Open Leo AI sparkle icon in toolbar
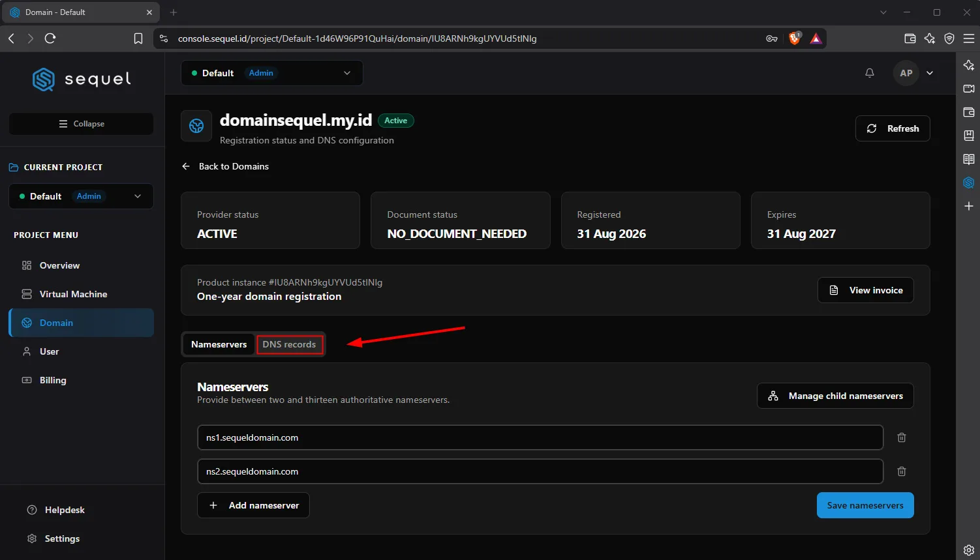The image size is (980, 560). 930,38
